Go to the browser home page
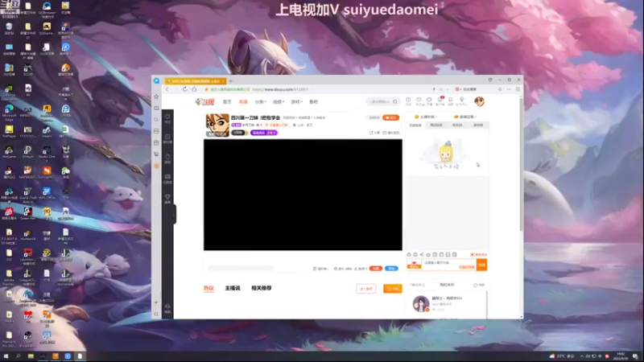Screen dimensions: 644x362 (194, 89)
